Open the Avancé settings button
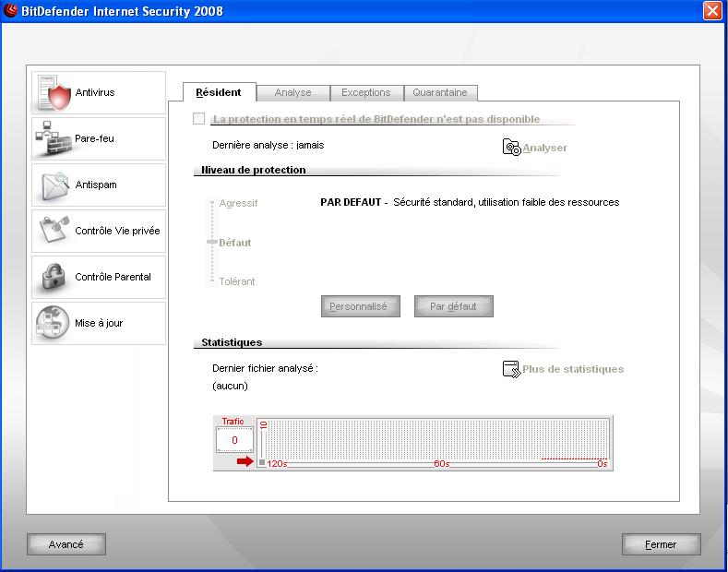Image resolution: width=728 pixels, height=572 pixels. tap(66, 544)
